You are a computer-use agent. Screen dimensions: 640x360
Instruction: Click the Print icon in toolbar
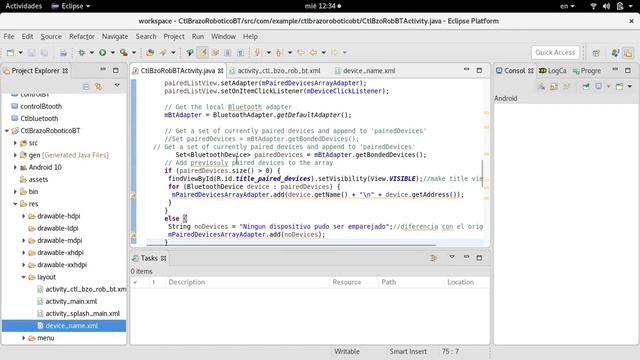(63, 53)
